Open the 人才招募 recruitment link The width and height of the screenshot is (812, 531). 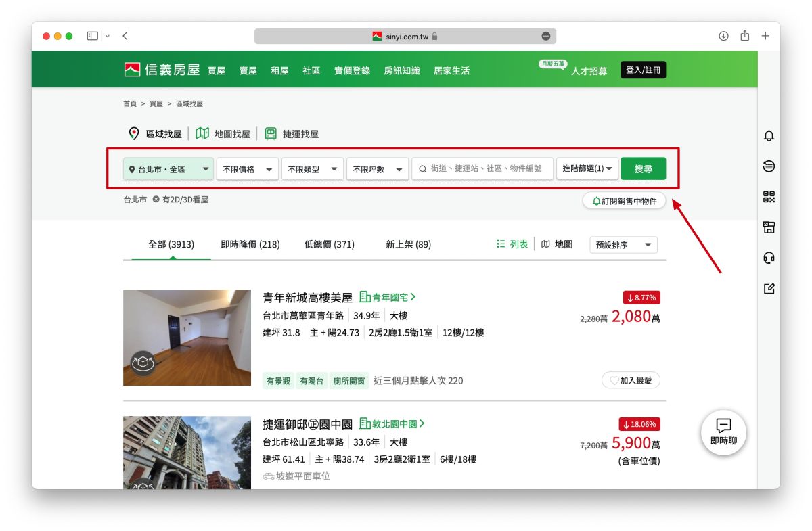(x=589, y=71)
